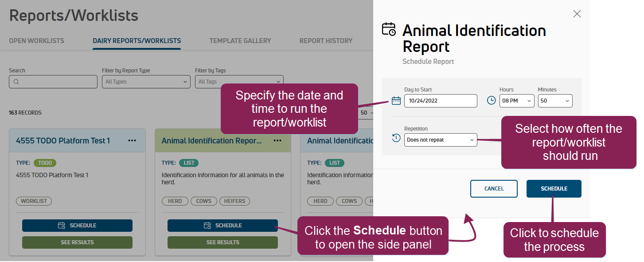Click the Day to Start date field
The image size is (644, 262).
tap(440, 101)
